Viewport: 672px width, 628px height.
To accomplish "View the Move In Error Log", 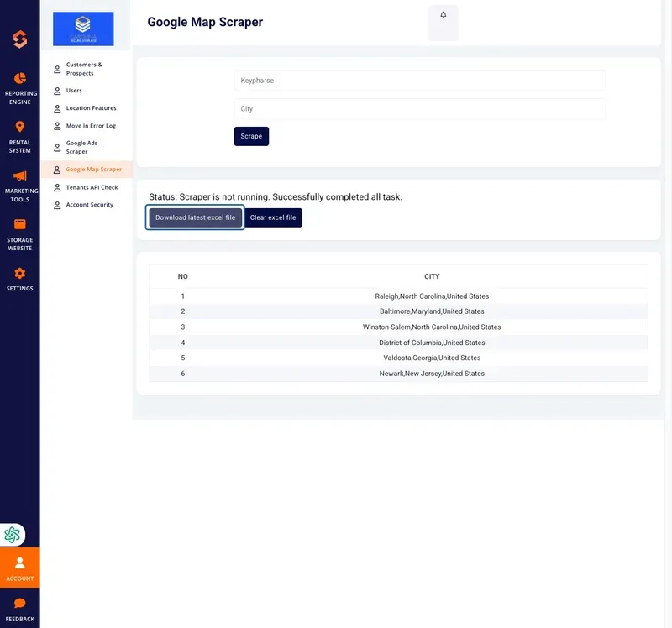I will click(85, 125).
